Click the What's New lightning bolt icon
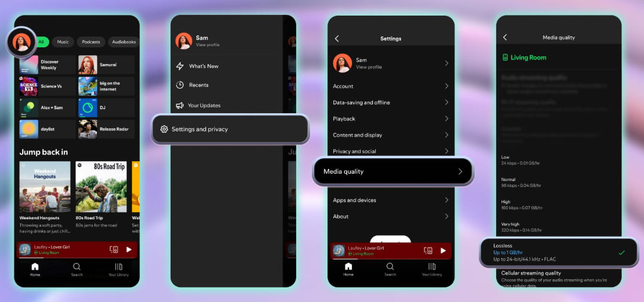 180,67
